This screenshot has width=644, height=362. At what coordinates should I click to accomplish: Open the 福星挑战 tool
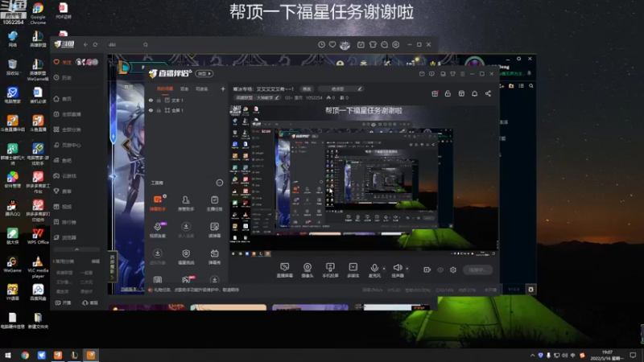(x=186, y=257)
